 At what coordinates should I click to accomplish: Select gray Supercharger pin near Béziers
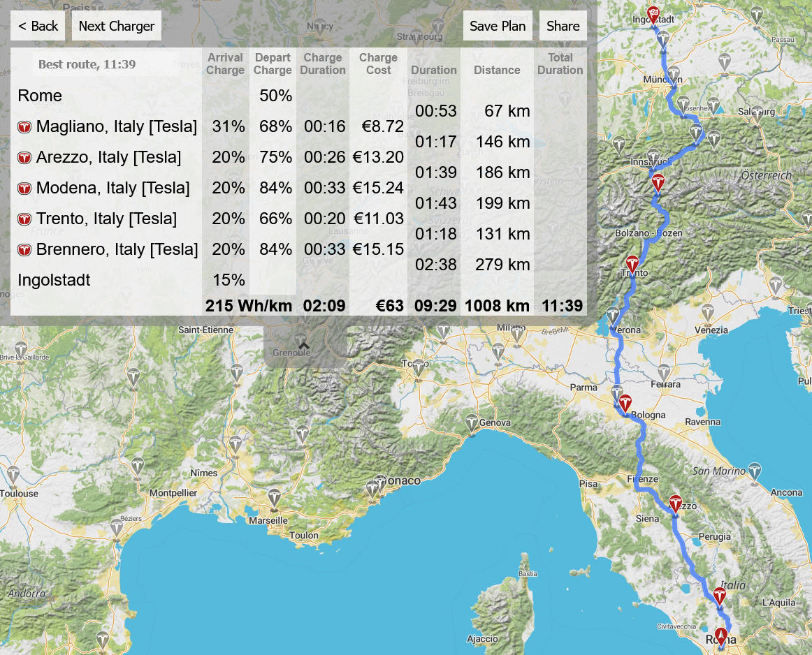[x=117, y=528]
